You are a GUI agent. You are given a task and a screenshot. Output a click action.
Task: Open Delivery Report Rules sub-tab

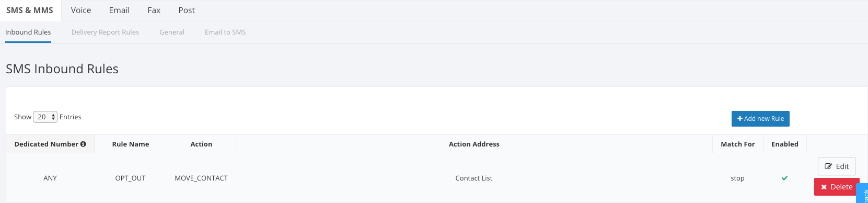(x=105, y=32)
